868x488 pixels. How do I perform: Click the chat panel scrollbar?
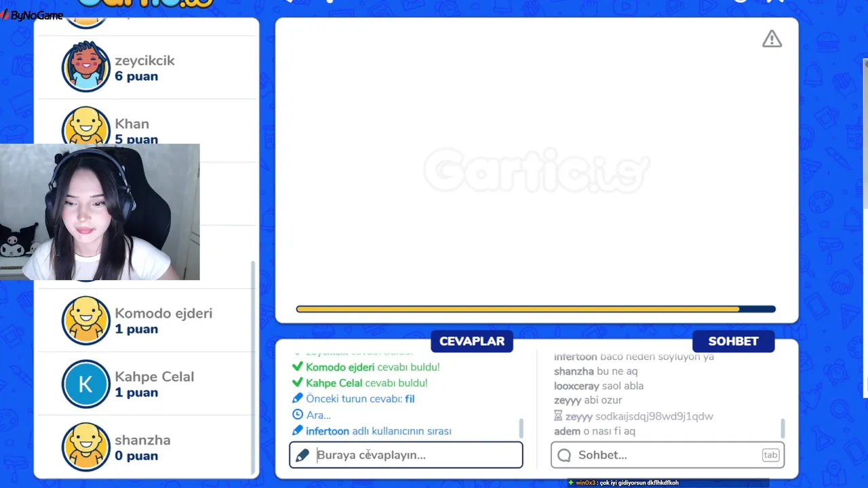click(x=783, y=428)
